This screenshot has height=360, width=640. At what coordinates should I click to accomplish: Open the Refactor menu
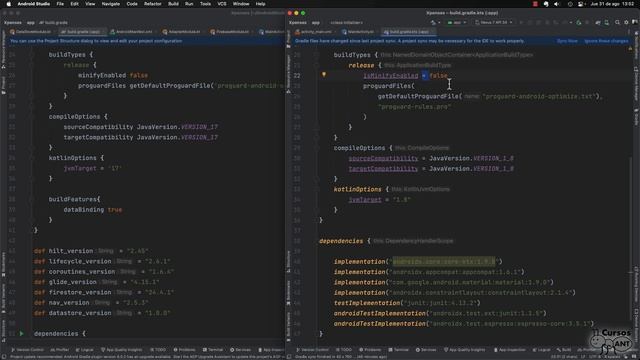tap(153, 4)
